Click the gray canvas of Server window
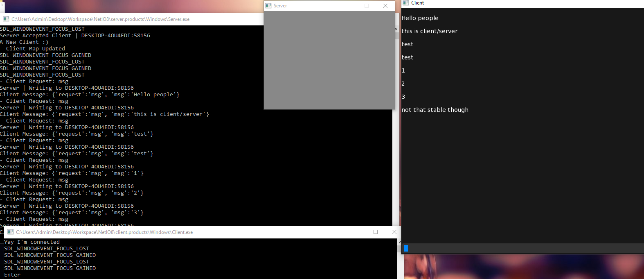This screenshot has height=279, width=644. [329, 60]
